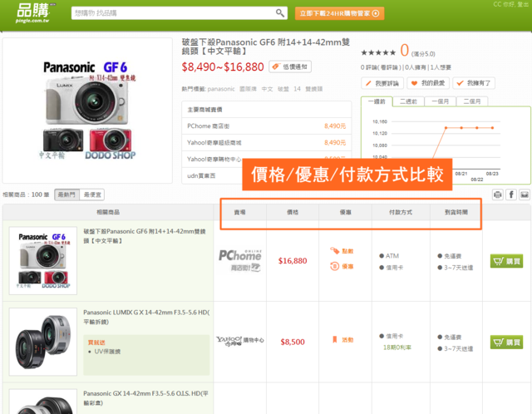
Task: Open the Panasonic GX 14-42mm O.I.S. title
Action: pyautogui.click(x=146, y=398)
